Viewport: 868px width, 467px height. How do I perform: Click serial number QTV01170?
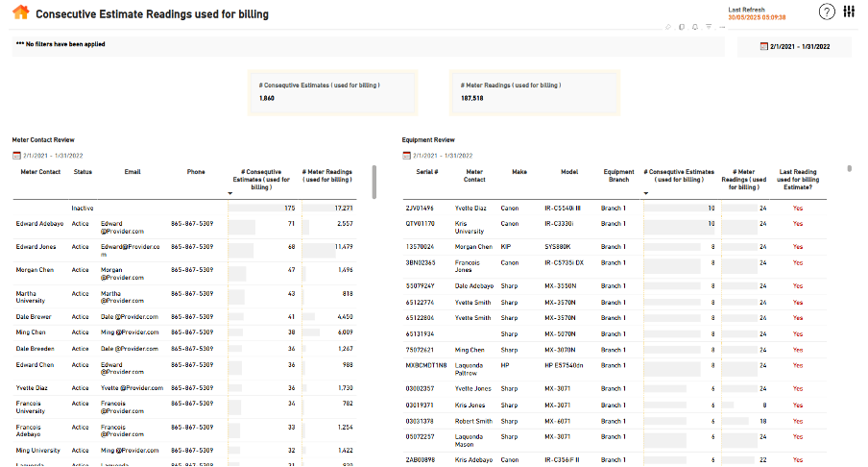(x=421, y=224)
